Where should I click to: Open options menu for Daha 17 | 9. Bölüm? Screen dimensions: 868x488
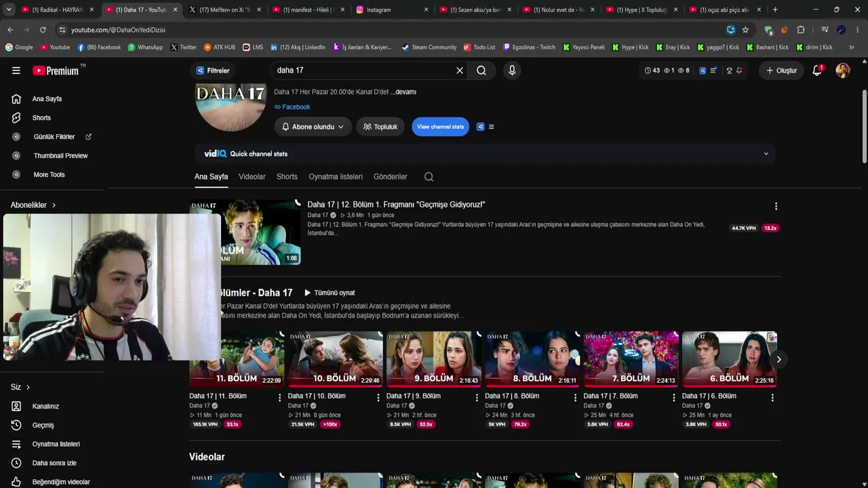point(477,398)
